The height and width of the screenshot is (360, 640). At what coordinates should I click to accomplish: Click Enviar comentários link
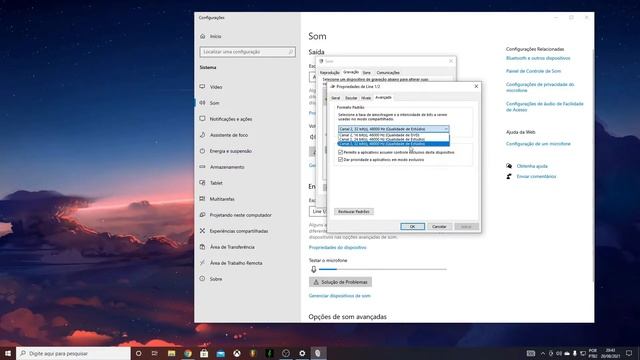click(536, 176)
